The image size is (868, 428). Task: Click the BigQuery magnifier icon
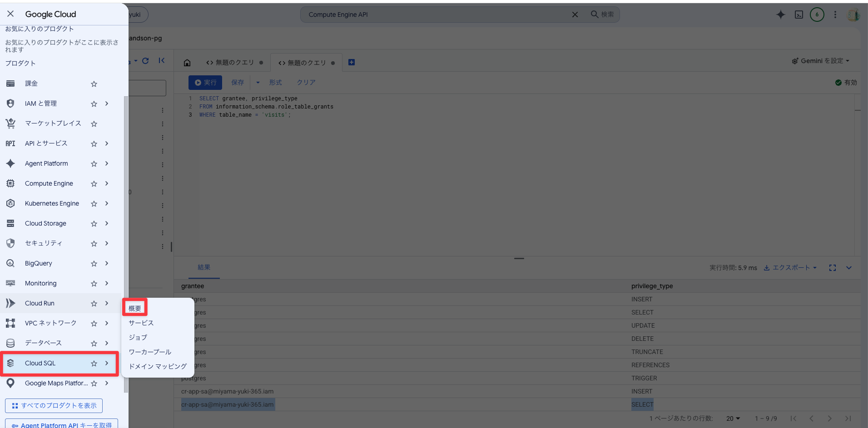(x=10, y=263)
